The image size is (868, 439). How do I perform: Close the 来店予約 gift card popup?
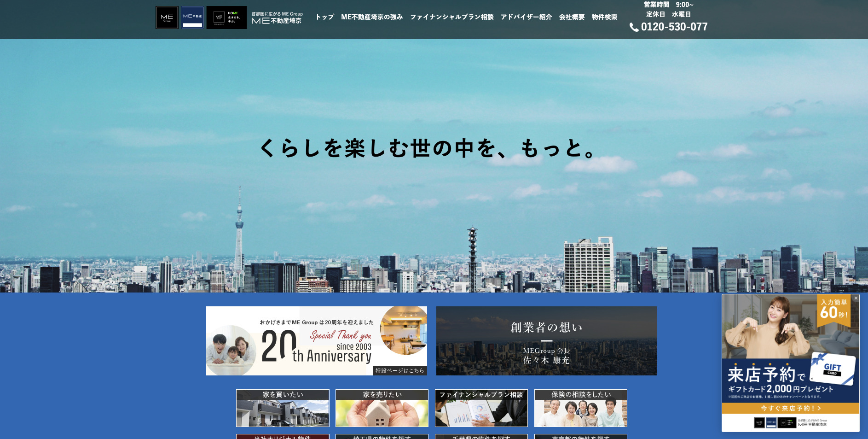[856, 297]
